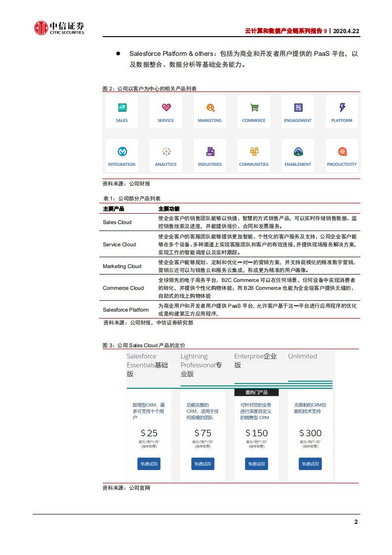The height and width of the screenshot is (555, 392).
Task: Click the Sales Cloud table cell
Action: 117,222
